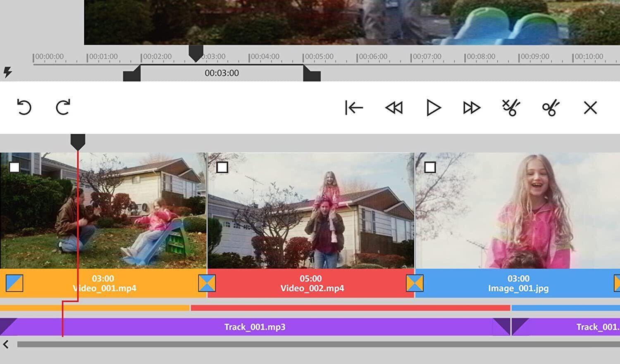The height and width of the screenshot is (364, 620).
Task: Click the intro transition icon on Video_001.mp4
Action: click(14, 283)
